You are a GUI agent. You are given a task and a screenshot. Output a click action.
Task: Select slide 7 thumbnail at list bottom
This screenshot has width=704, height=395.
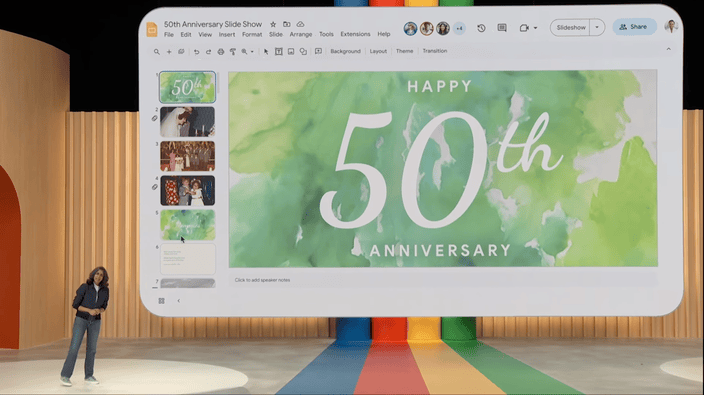(188, 283)
